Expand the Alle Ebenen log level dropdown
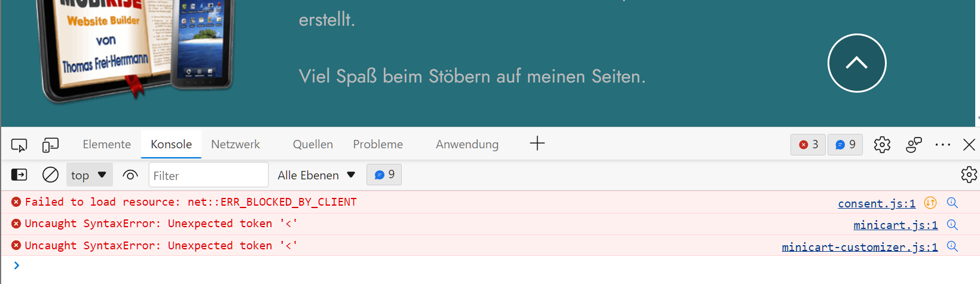 tap(316, 175)
